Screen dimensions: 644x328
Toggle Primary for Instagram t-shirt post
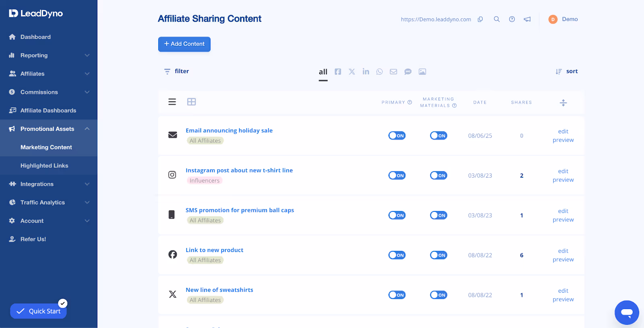pos(397,175)
